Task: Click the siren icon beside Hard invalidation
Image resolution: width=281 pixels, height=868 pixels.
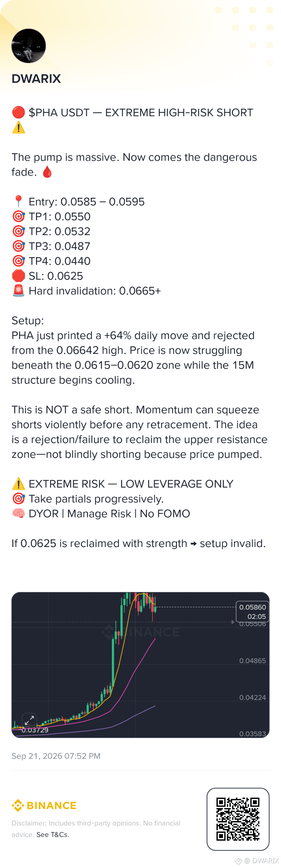Action: coord(18,290)
